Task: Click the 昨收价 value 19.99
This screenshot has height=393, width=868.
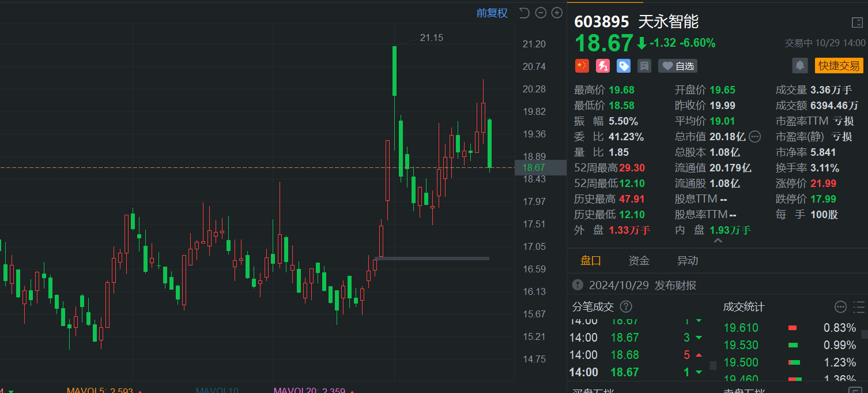Action: (723, 106)
